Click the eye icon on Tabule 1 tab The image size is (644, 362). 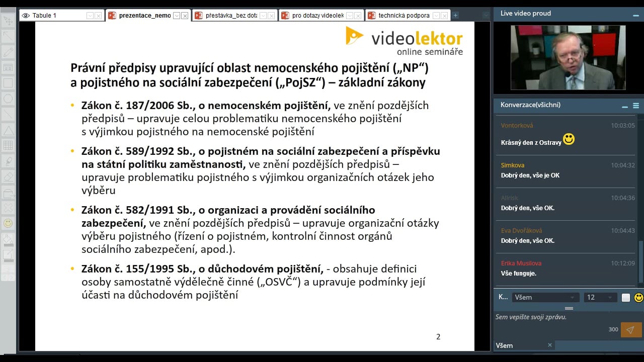pyautogui.click(x=26, y=16)
